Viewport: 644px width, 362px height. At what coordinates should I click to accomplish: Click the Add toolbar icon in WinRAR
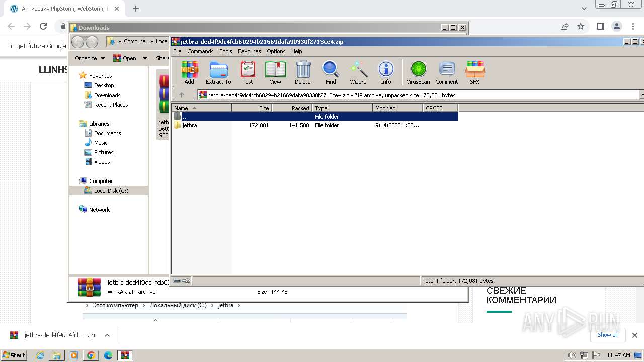[189, 72]
